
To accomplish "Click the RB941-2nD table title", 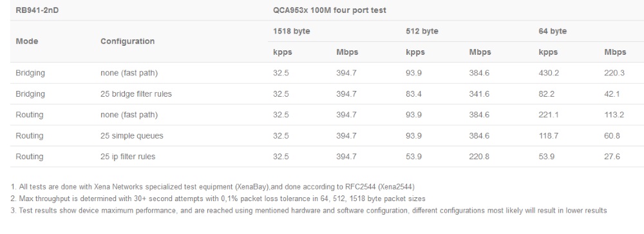I will [37, 10].
